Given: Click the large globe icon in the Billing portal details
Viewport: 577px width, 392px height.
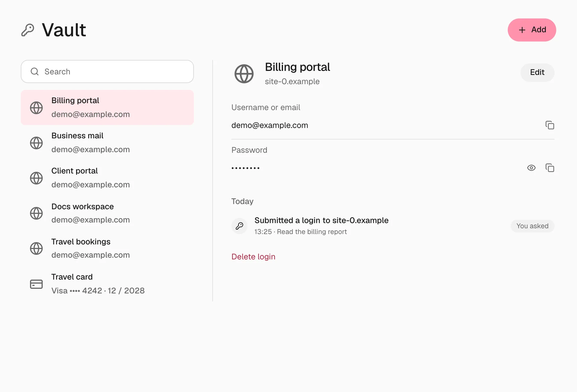Looking at the screenshot, I should point(244,74).
